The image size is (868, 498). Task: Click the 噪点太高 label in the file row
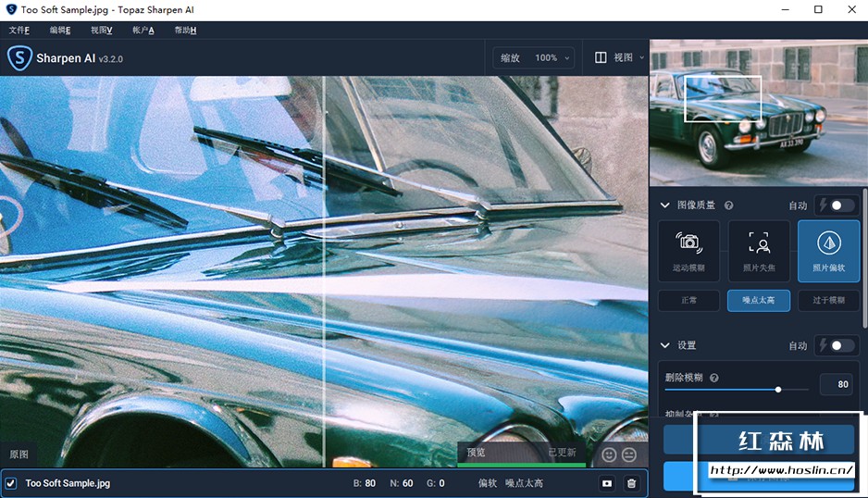click(x=525, y=483)
